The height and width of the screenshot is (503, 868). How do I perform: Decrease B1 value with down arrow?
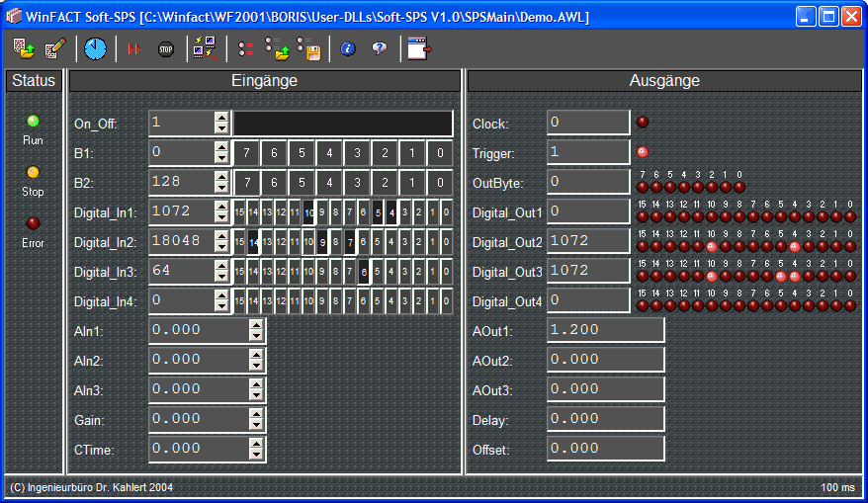[221, 158]
